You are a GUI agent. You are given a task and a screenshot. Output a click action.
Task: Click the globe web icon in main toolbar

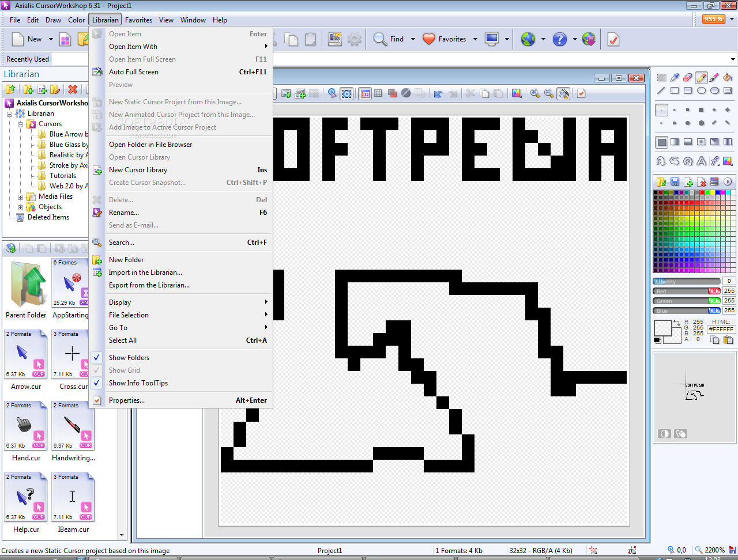click(x=528, y=39)
